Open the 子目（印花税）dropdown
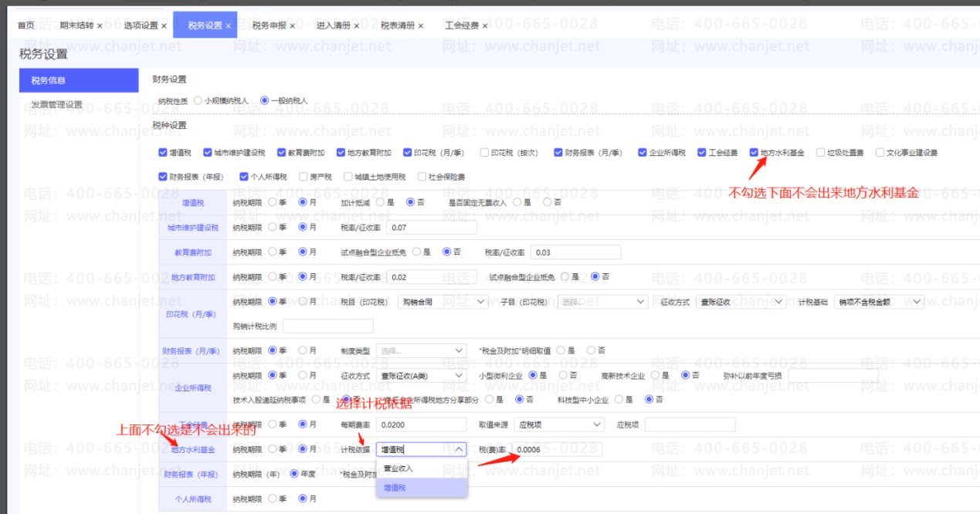 [x=602, y=302]
